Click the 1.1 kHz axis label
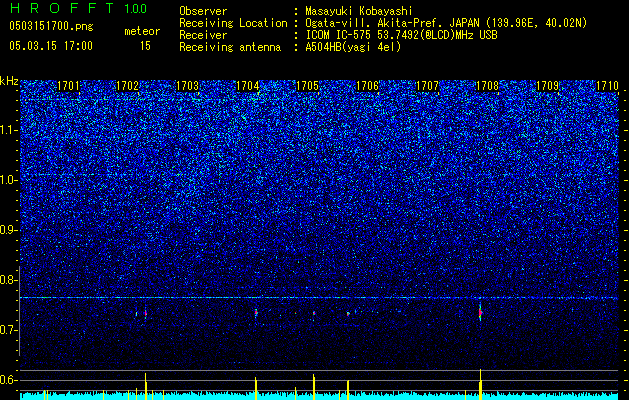The height and width of the screenshot is (400, 629). click(x=9, y=130)
